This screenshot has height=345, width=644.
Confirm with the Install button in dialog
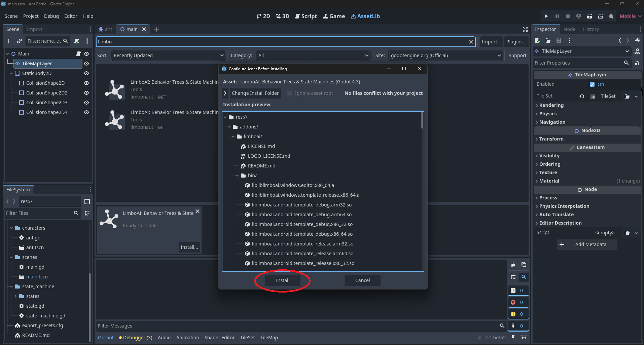(283, 280)
